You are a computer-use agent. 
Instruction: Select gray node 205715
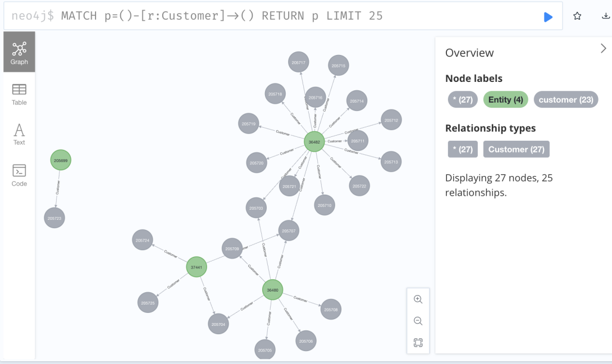[339, 66]
